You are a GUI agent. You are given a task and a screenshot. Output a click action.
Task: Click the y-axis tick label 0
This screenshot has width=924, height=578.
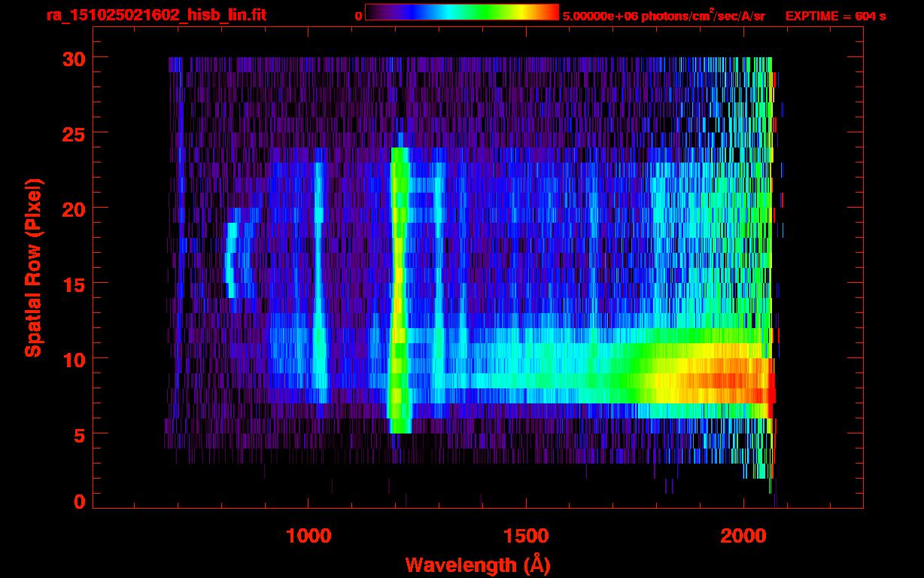[x=78, y=500]
